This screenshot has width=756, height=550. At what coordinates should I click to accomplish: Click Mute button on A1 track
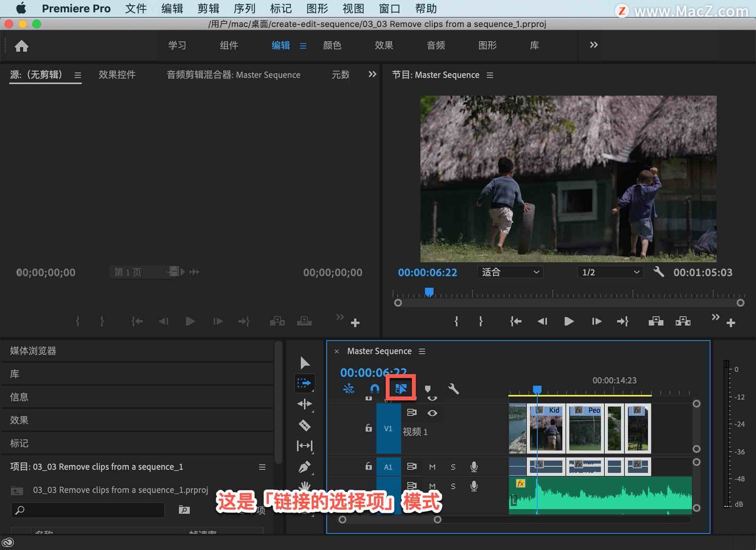pos(432,467)
